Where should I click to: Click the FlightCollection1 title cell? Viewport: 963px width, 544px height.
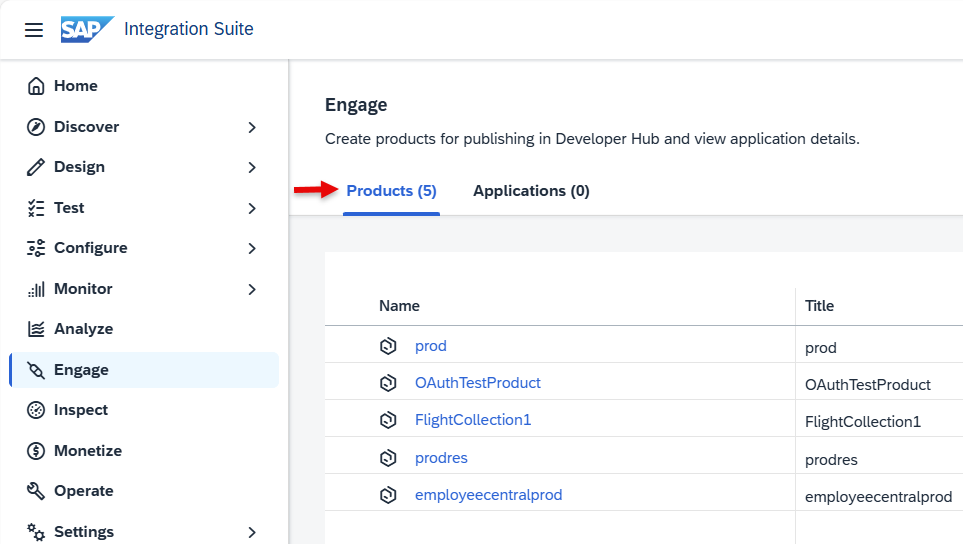point(863,422)
